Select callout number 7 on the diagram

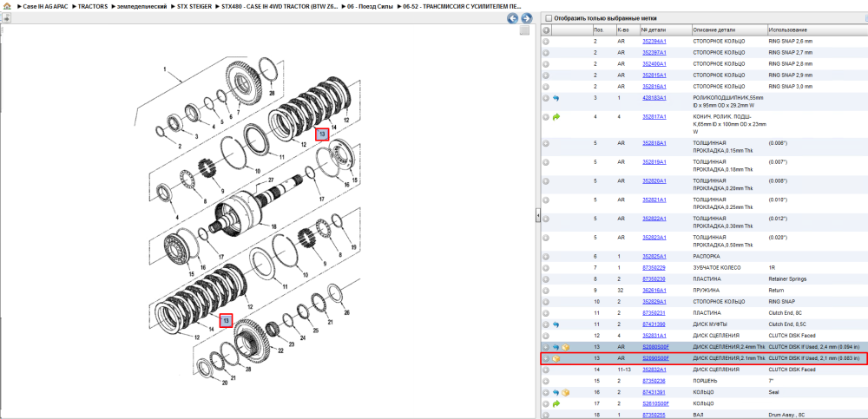(x=238, y=113)
